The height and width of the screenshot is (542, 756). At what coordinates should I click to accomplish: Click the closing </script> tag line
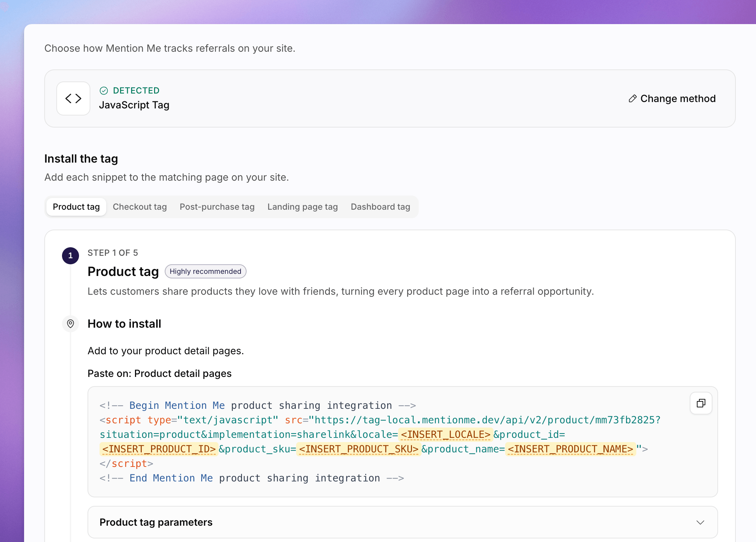[126, 463]
